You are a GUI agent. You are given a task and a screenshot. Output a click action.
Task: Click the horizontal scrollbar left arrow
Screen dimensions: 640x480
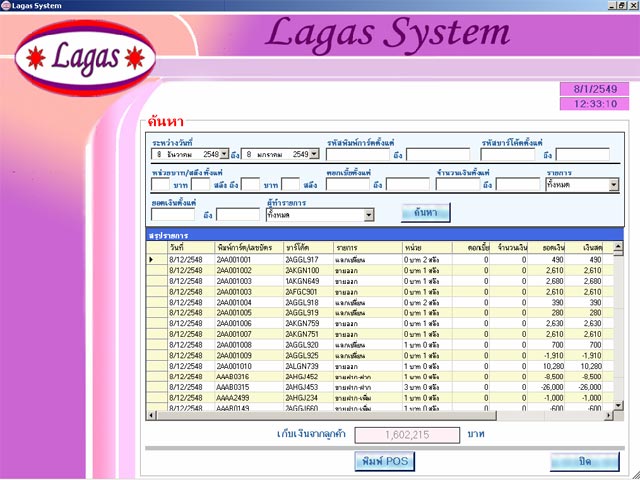pos(151,416)
